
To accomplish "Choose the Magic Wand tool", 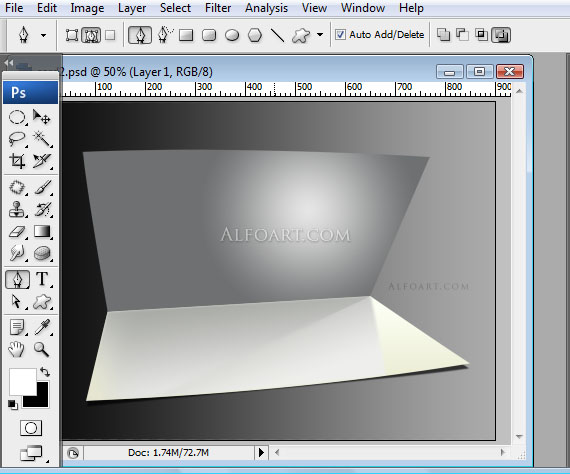I will pos(42,138).
